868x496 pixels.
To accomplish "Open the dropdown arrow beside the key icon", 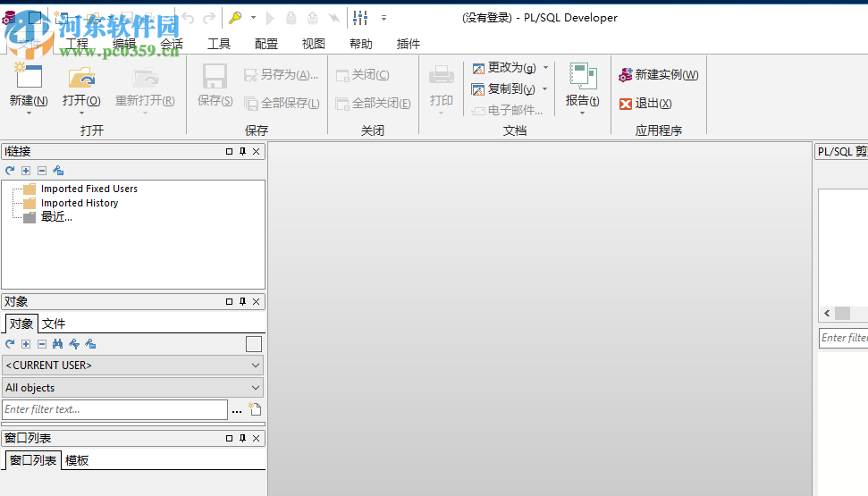I will coord(254,18).
